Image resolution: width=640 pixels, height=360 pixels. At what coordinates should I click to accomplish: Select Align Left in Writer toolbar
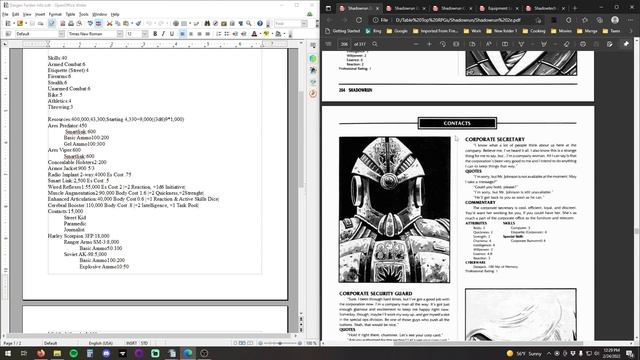182,34
